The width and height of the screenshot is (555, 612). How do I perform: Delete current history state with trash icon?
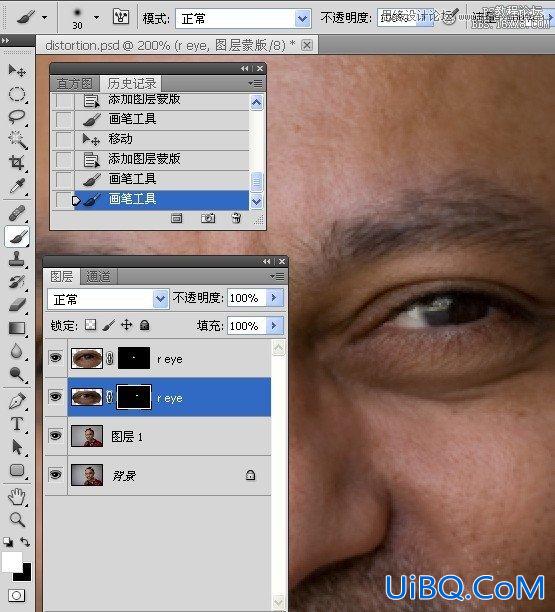[x=236, y=218]
